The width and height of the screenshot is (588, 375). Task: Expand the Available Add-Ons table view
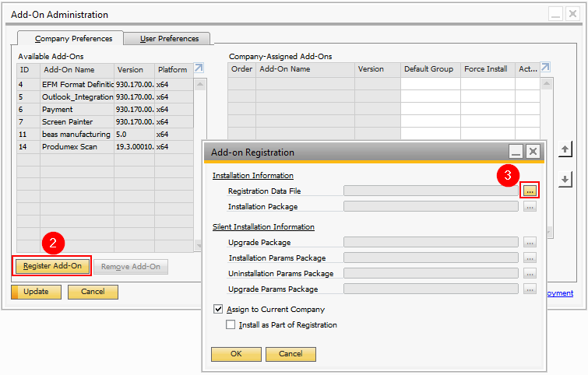pyautogui.click(x=199, y=68)
